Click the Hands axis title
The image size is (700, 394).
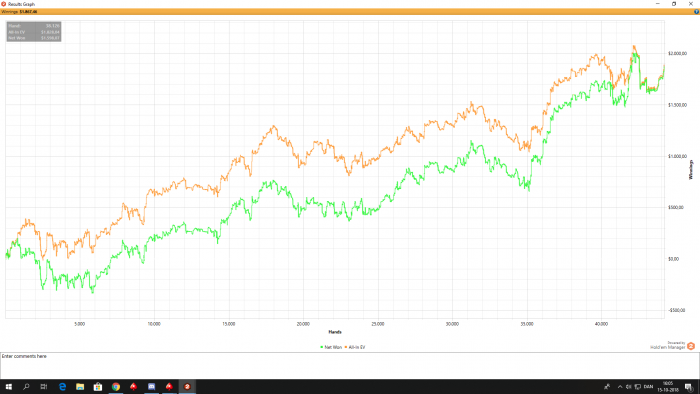(x=335, y=332)
